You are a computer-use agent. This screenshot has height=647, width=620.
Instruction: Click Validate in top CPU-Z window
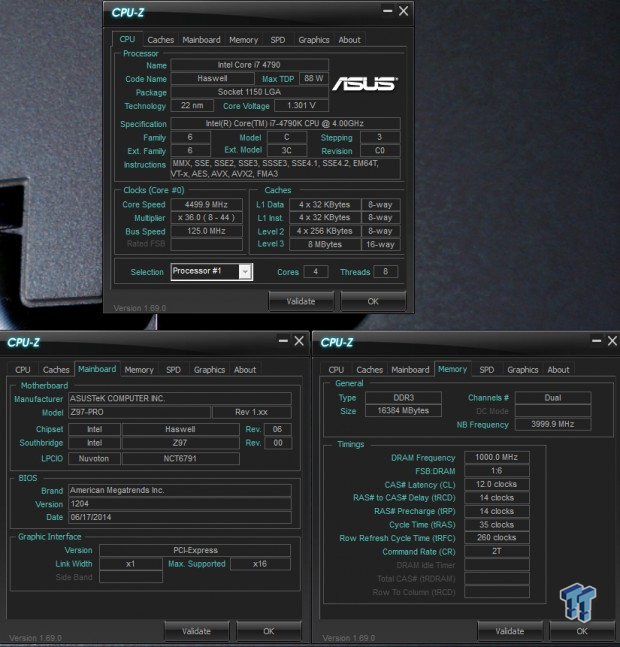301,301
